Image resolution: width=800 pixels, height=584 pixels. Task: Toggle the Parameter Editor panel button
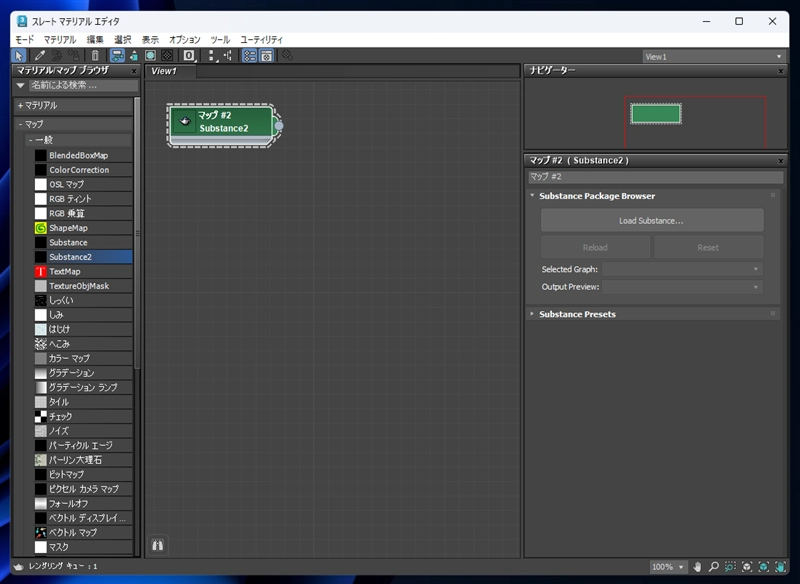(x=267, y=56)
